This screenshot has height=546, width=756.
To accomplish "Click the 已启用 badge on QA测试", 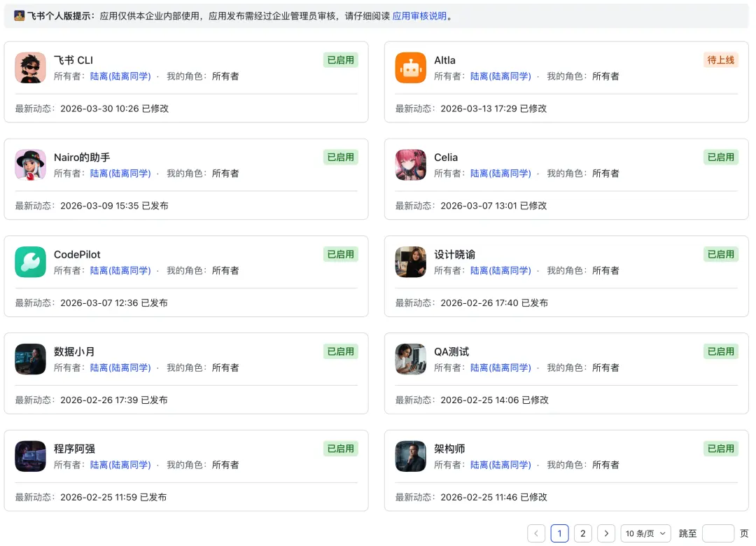I will (x=720, y=351).
